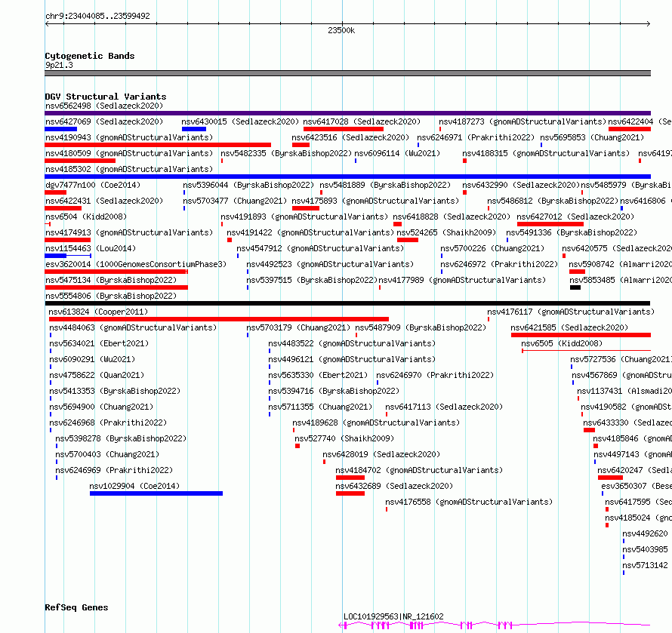Click the nsv6427069 (Sedlazeck2020) label
This screenshot has width=672, height=633.
(104, 121)
